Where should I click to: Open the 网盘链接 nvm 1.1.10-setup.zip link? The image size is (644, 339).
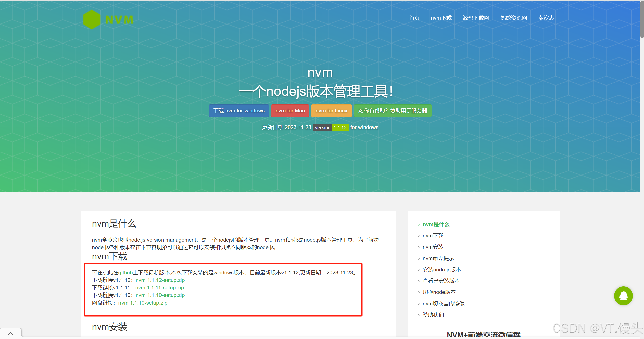[143, 303]
